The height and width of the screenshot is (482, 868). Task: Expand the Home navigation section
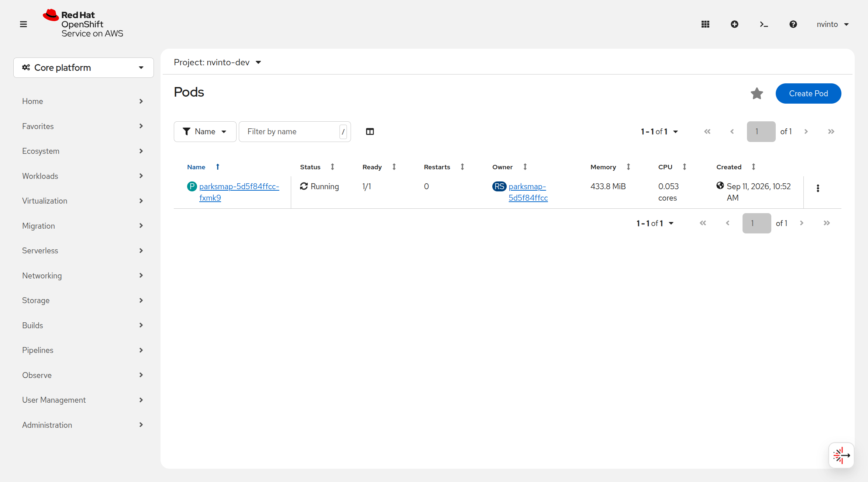[83, 101]
